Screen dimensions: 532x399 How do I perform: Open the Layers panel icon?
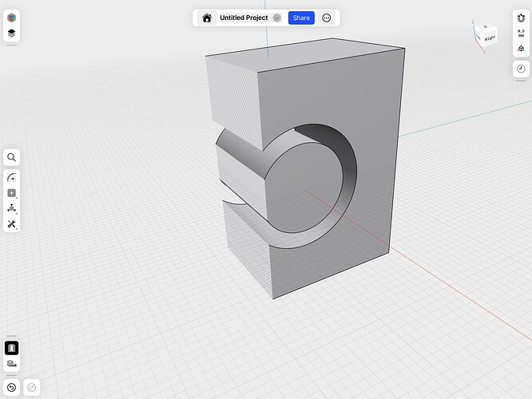[x=11, y=34]
